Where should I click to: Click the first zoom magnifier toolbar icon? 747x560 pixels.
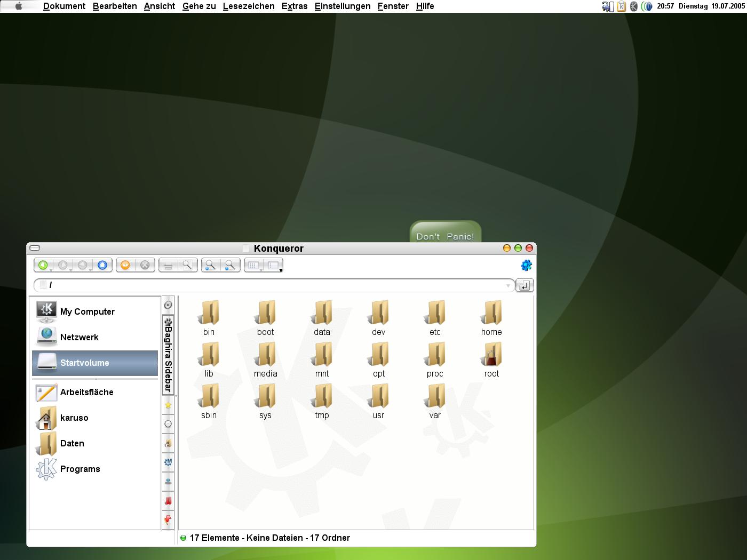coord(211,265)
